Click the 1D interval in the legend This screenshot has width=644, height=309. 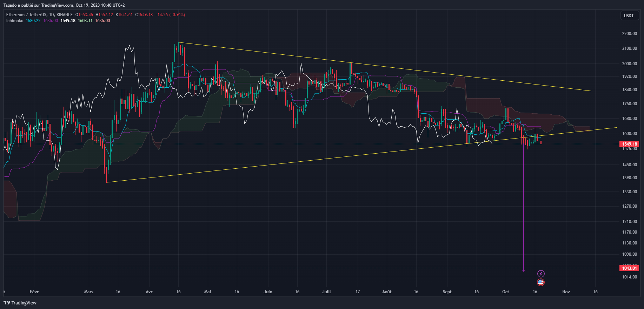pyautogui.click(x=52, y=15)
